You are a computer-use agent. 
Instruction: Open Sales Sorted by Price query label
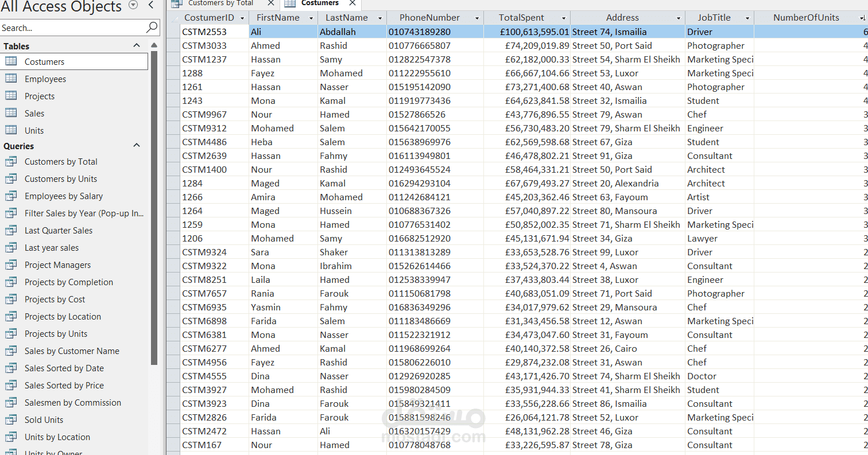[x=64, y=386]
